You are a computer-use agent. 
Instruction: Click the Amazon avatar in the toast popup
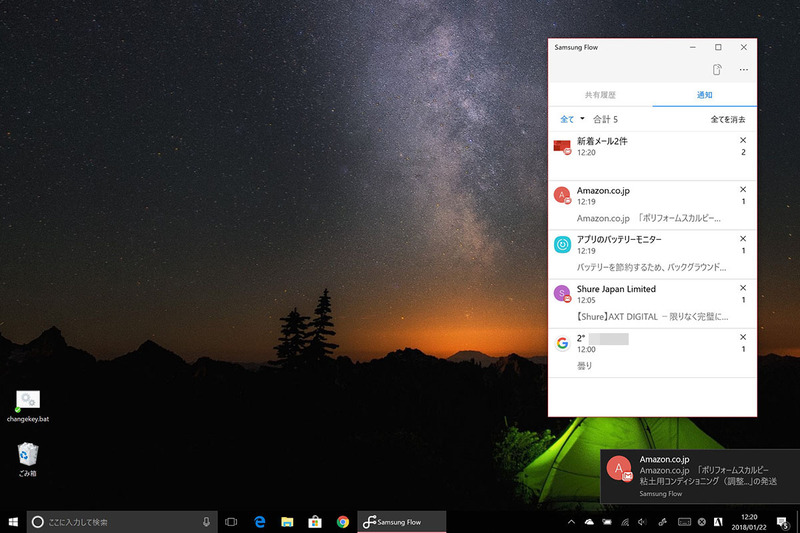[x=619, y=469]
